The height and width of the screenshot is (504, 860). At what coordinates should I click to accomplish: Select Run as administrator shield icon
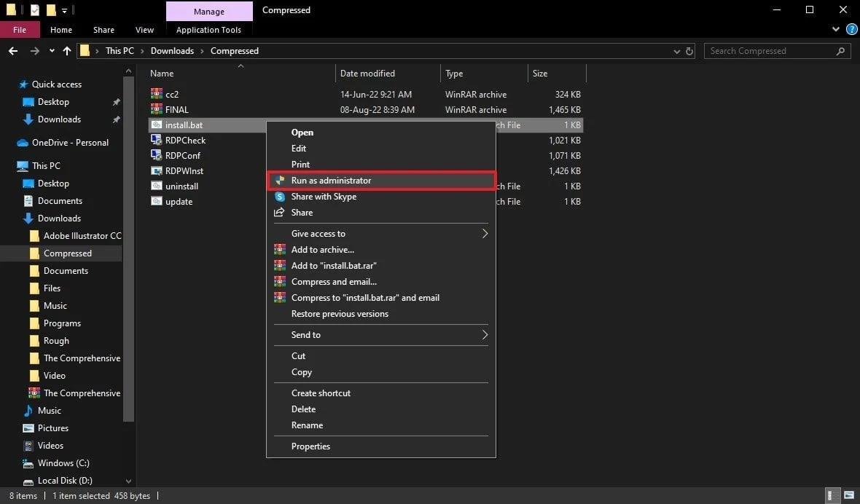tap(281, 180)
